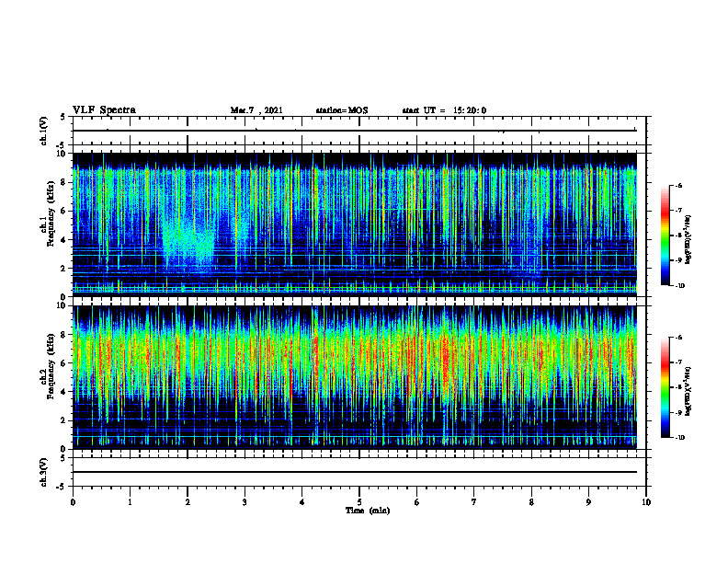Click the ch.1 spectrogram plot area
Viewport: 728px width, 563px height.
(x=355, y=224)
